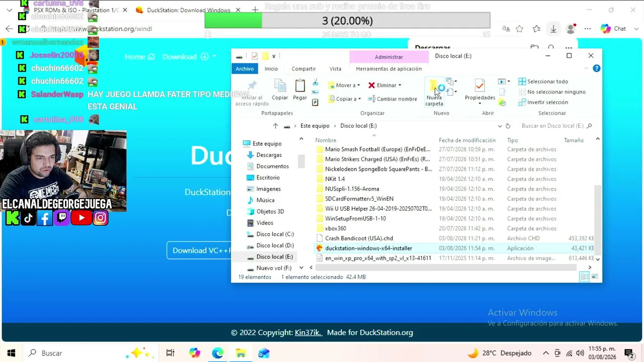Click Nueva carpeta in the ribbon
Screen dimensions: 644x362
(434, 92)
